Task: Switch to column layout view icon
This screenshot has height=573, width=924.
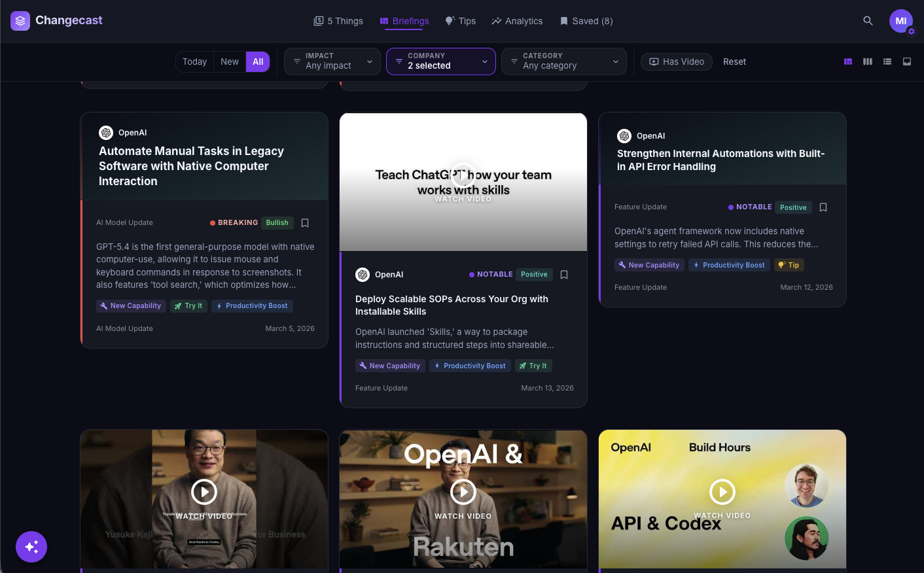Action: [x=868, y=61]
